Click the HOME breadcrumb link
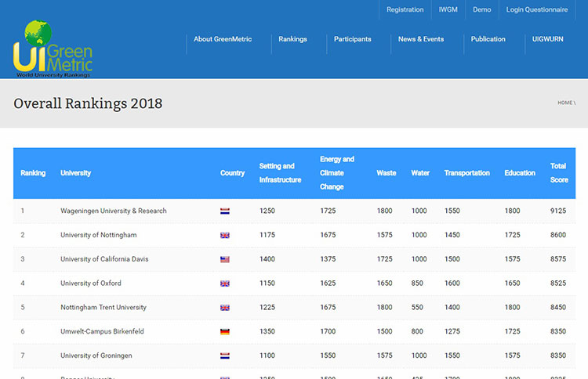Image resolution: width=588 pixels, height=379 pixels. tap(564, 103)
